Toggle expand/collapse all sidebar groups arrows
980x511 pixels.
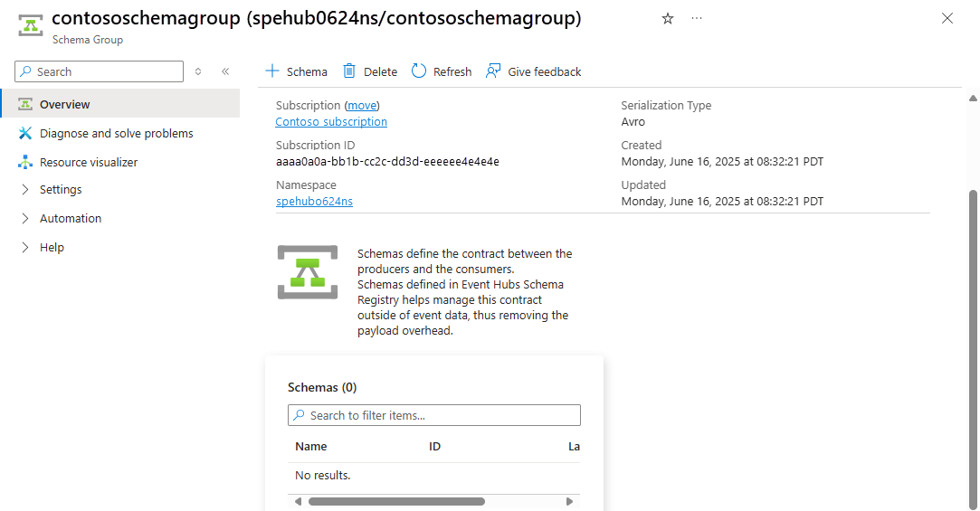pos(198,71)
